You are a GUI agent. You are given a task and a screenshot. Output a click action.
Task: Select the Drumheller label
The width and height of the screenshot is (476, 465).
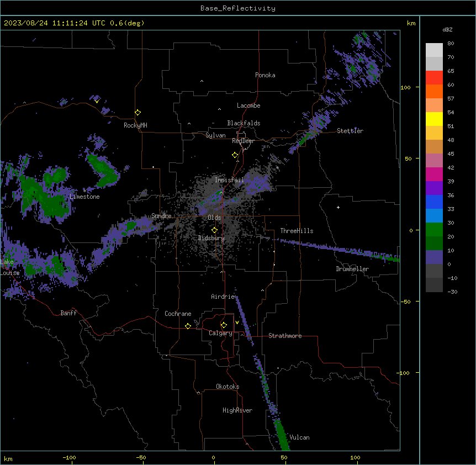352,269
